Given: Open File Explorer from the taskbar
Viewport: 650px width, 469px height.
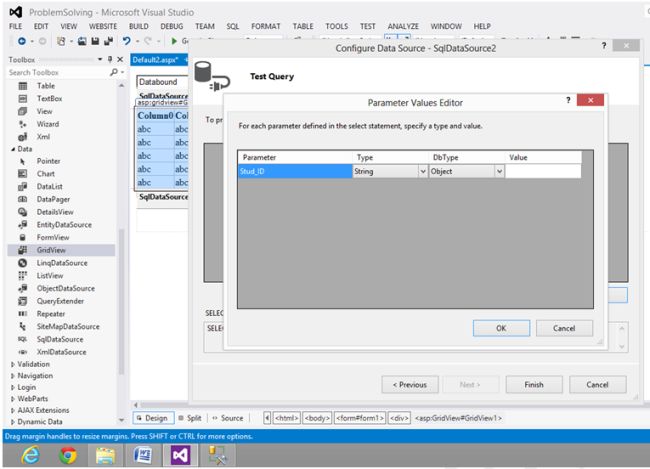Looking at the screenshot, I should point(105,455).
